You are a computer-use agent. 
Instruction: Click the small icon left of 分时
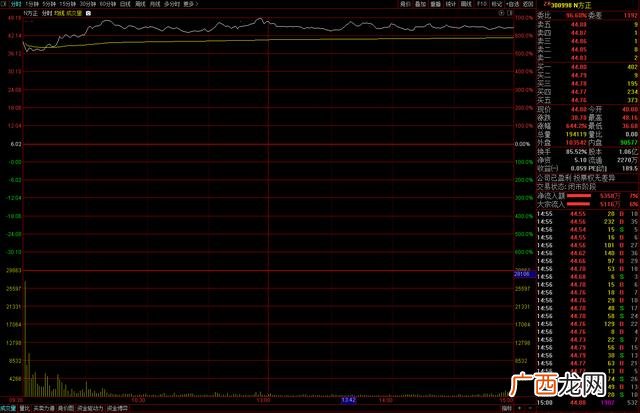(4, 4)
